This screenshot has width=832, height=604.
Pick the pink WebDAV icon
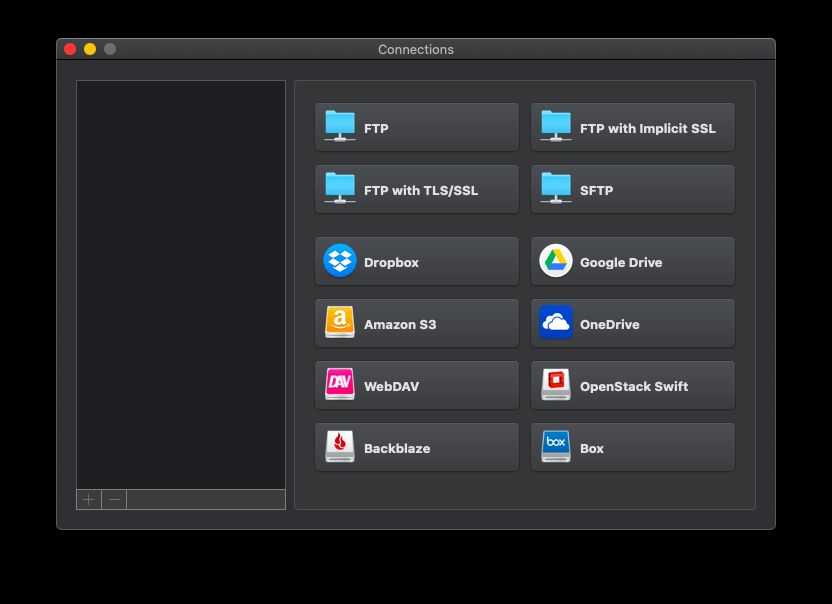pyautogui.click(x=340, y=385)
